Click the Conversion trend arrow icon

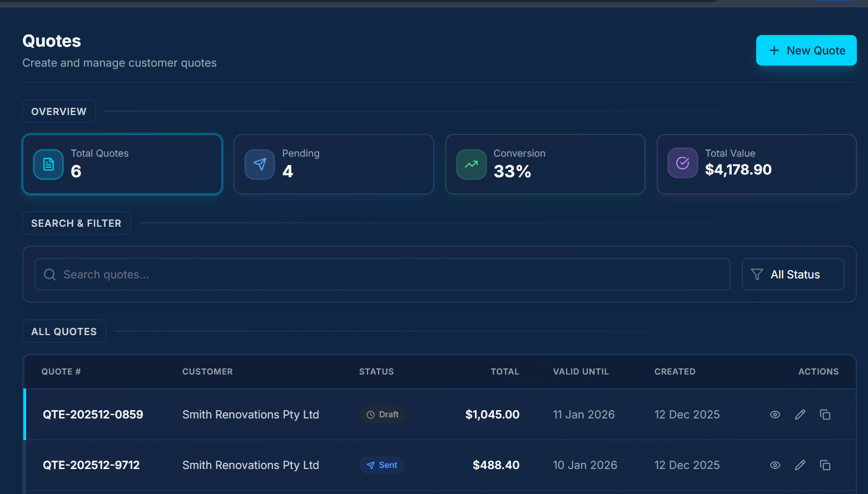tap(471, 164)
